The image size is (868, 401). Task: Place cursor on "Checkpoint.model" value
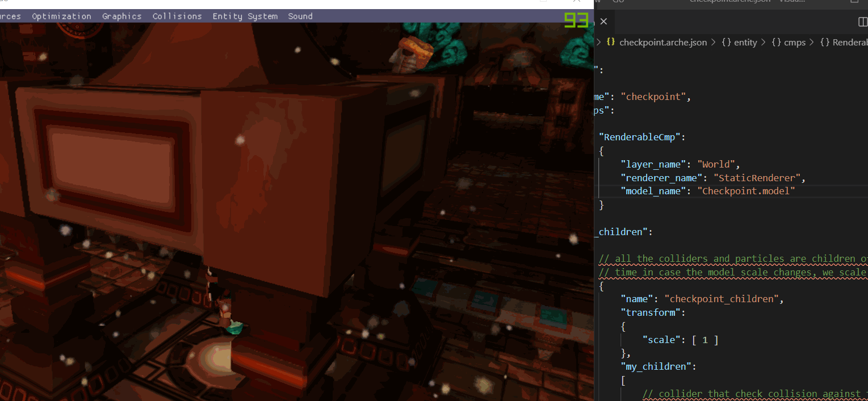tap(746, 191)
